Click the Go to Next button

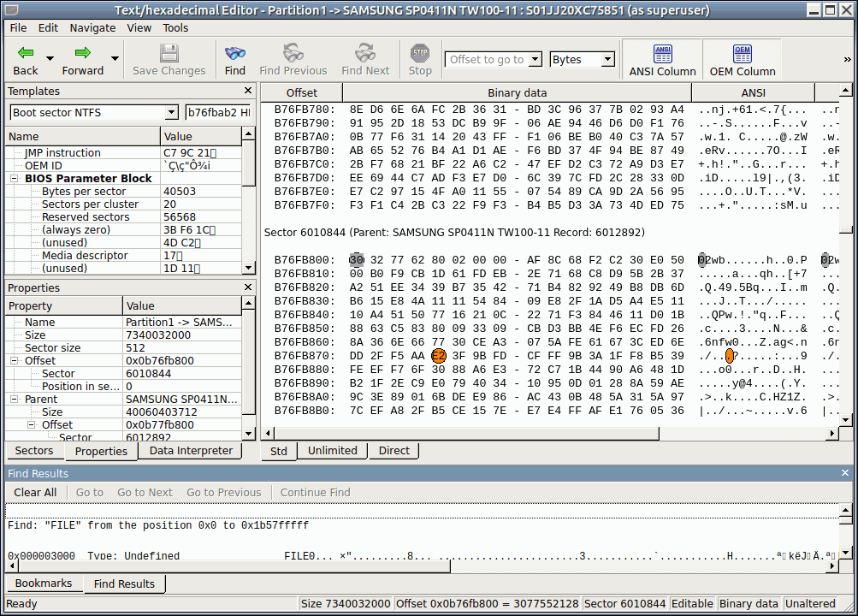pyautogui.click(x=145, y=492)
